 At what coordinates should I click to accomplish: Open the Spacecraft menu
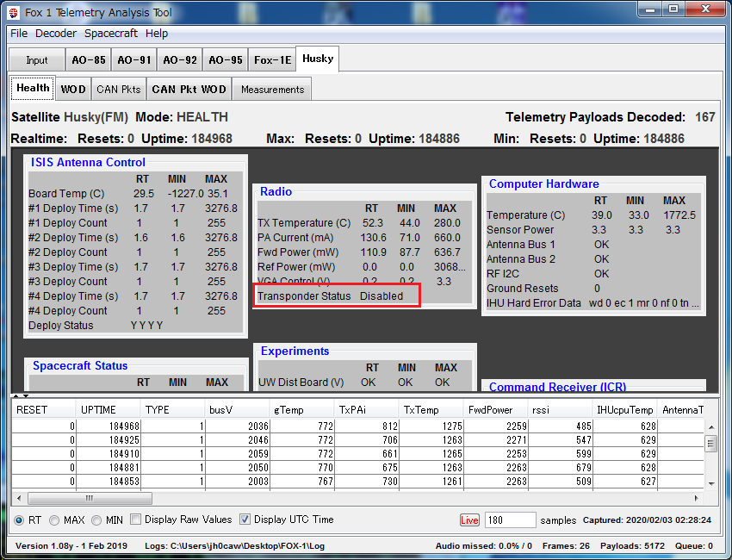pyautogui.click(x=110, y=34)
